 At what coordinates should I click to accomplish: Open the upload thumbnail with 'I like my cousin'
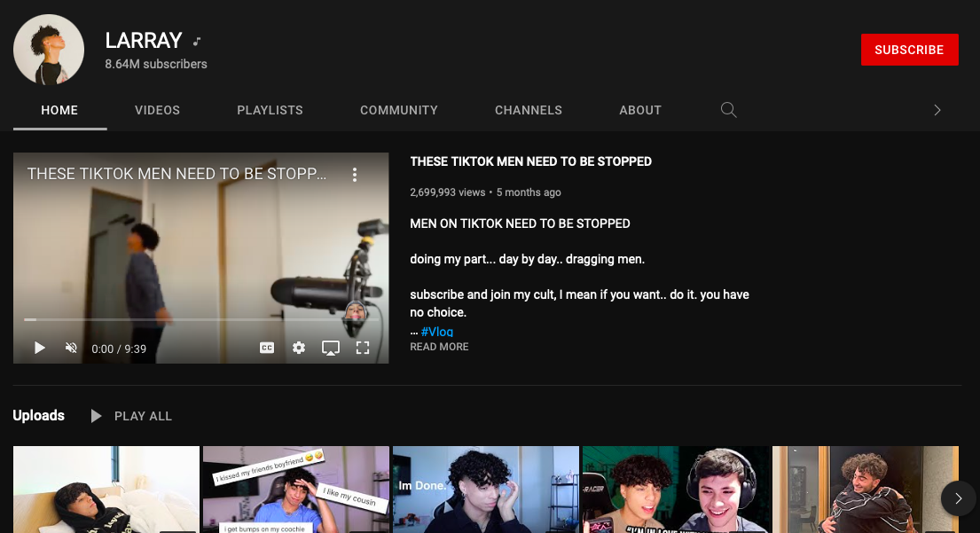(296, 490)
